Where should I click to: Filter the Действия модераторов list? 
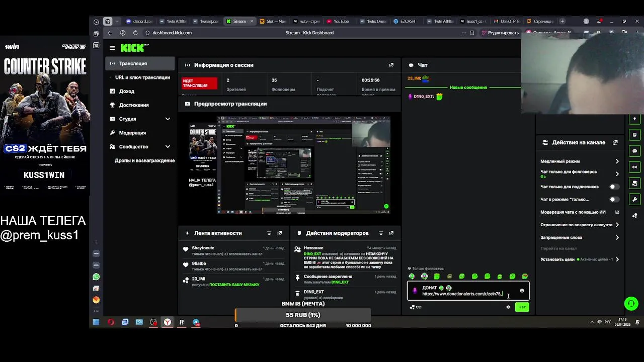pyautogui.click(x=381, y=233)
